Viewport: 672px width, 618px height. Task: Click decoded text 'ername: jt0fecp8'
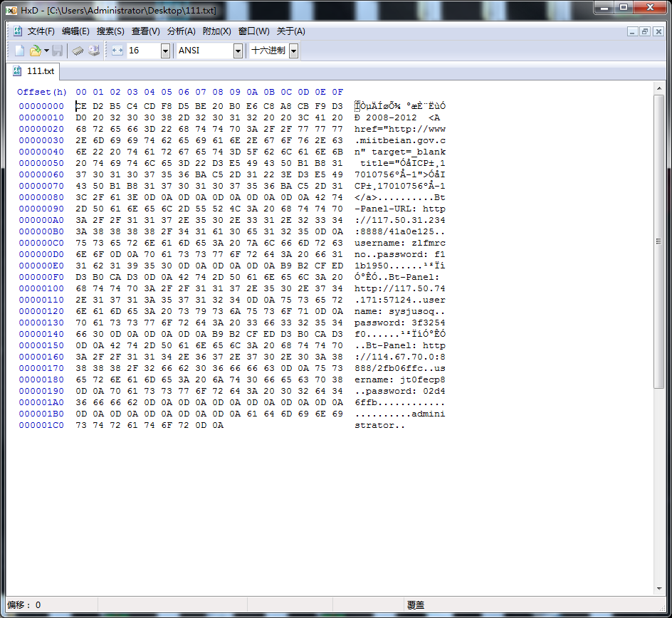coord(400,379)
